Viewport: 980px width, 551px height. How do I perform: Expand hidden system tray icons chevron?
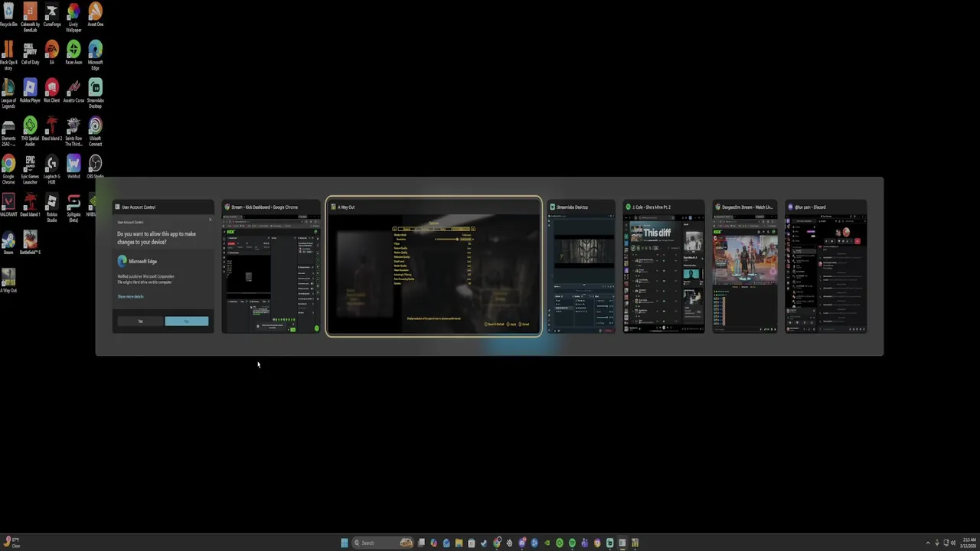pos(928,543)
